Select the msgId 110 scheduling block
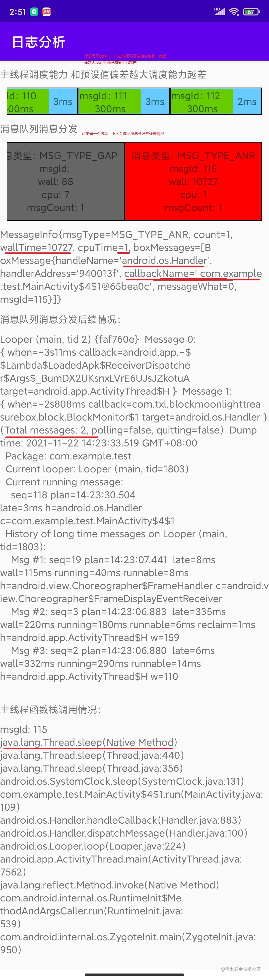Screen dimensions: 269x980 28,102
